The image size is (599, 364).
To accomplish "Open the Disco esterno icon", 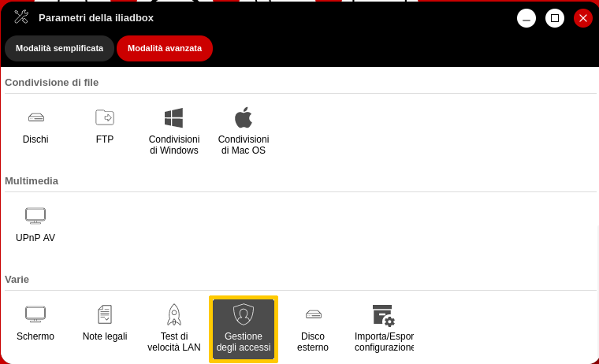I will [x=314, y=314].
